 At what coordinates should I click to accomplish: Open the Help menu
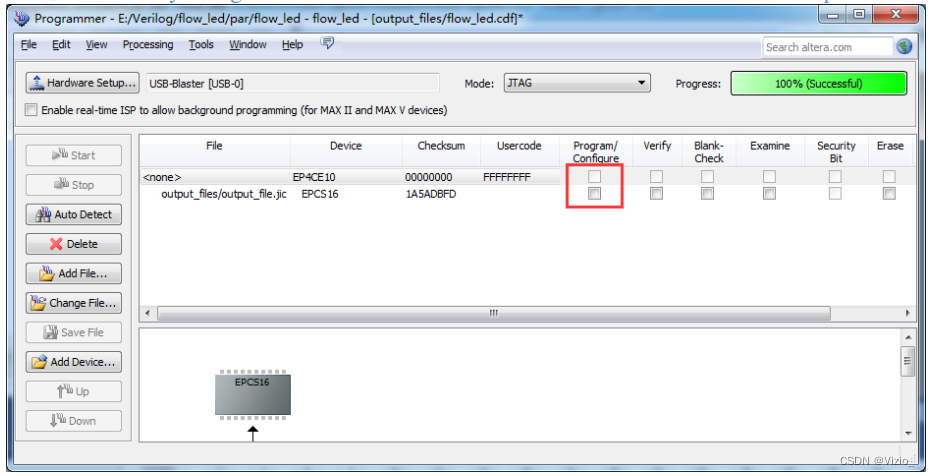click(x=292, y=44)
